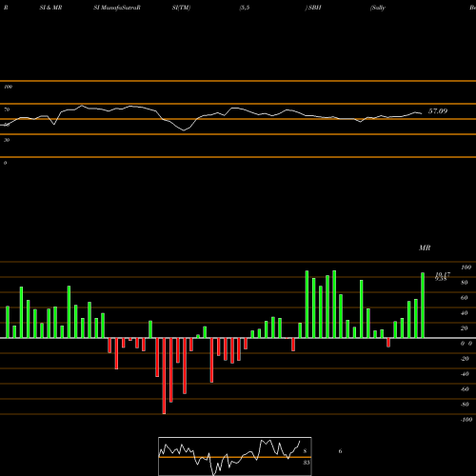Select the MR label above the bar chart
The height and width of the screenshot is (476, 476).
(425, 248)
